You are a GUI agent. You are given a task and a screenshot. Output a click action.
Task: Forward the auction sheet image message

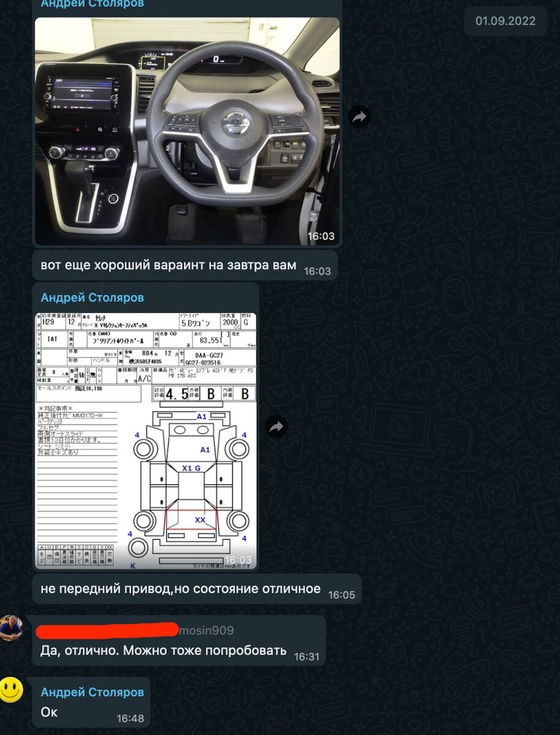[276, 427]
